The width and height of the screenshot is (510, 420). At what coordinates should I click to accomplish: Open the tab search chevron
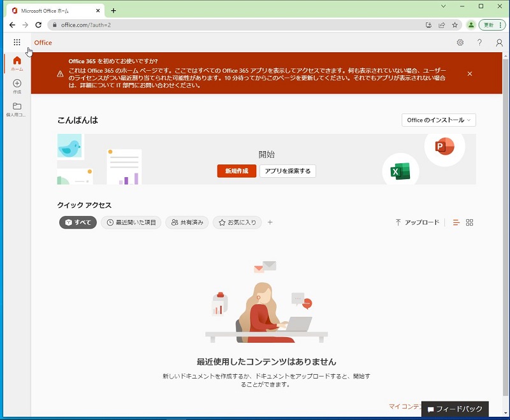tap(443, 6)
